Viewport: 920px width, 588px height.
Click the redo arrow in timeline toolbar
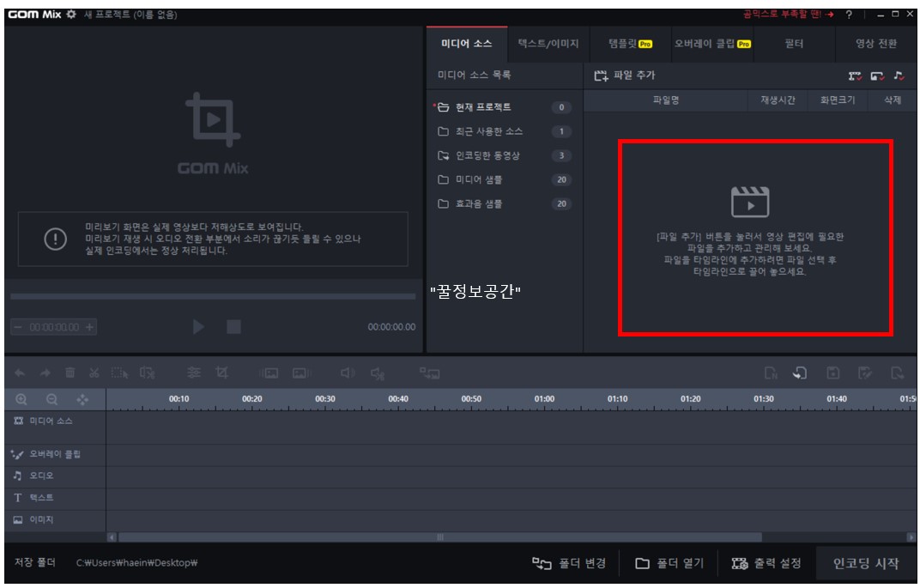pos(45,373)
